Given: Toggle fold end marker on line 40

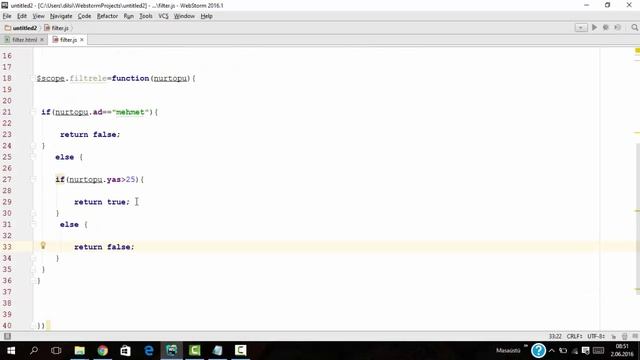Looking at the screenshot, I should (34, 325).
